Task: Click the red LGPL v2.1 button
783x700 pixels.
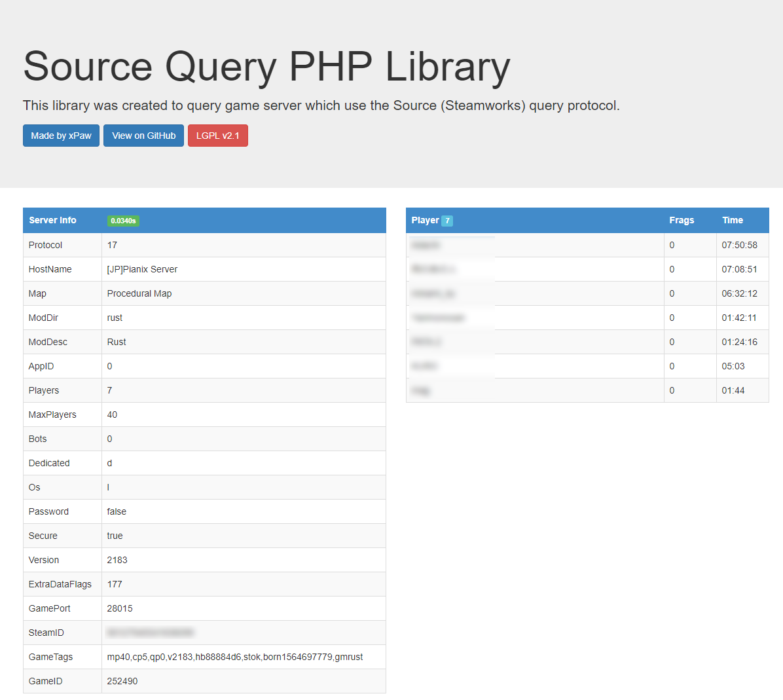Action: (217, 136)
